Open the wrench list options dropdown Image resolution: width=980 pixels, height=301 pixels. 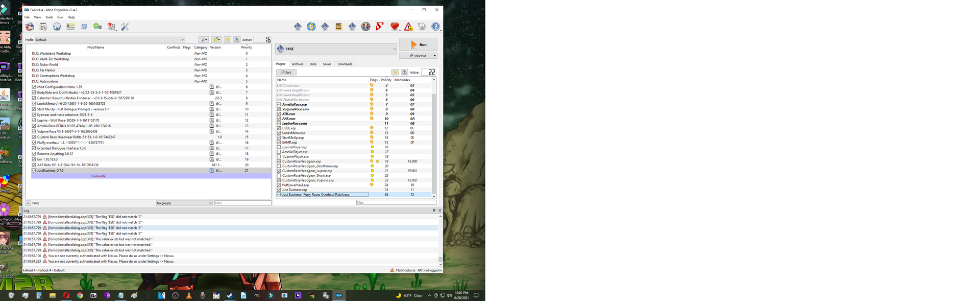203,39
